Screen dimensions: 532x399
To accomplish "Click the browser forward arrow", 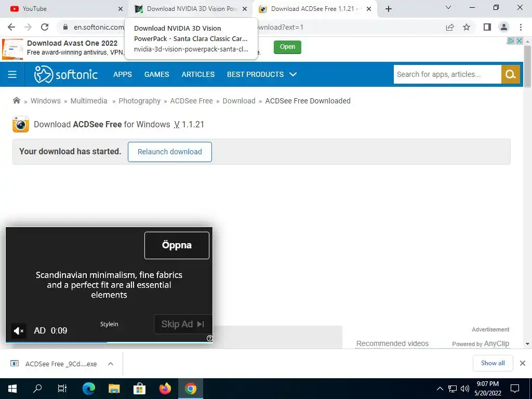I will click(x=28, y=27).
